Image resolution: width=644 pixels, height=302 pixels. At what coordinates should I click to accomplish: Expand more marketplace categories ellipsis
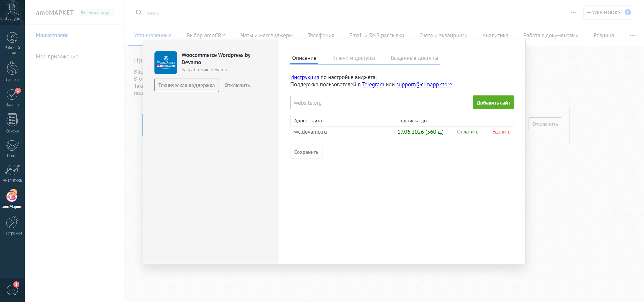[632, 35]
